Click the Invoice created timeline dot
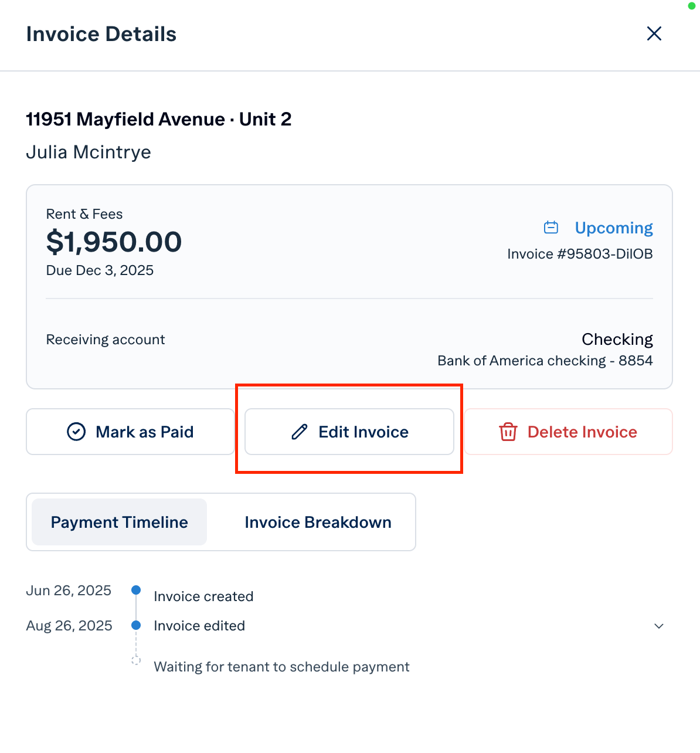700x753 pixels. pyautogui.click(x=136, y=590)
